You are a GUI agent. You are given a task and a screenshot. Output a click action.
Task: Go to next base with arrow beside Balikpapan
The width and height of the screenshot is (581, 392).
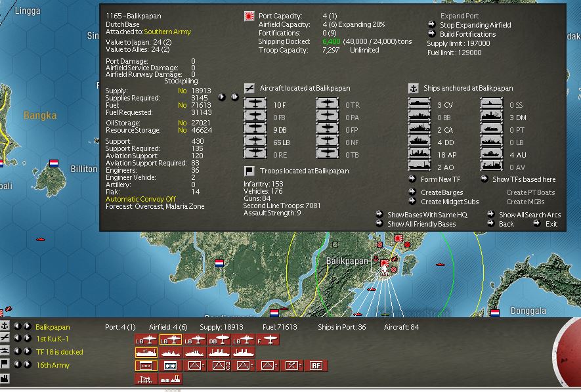[x=28, y=326]
